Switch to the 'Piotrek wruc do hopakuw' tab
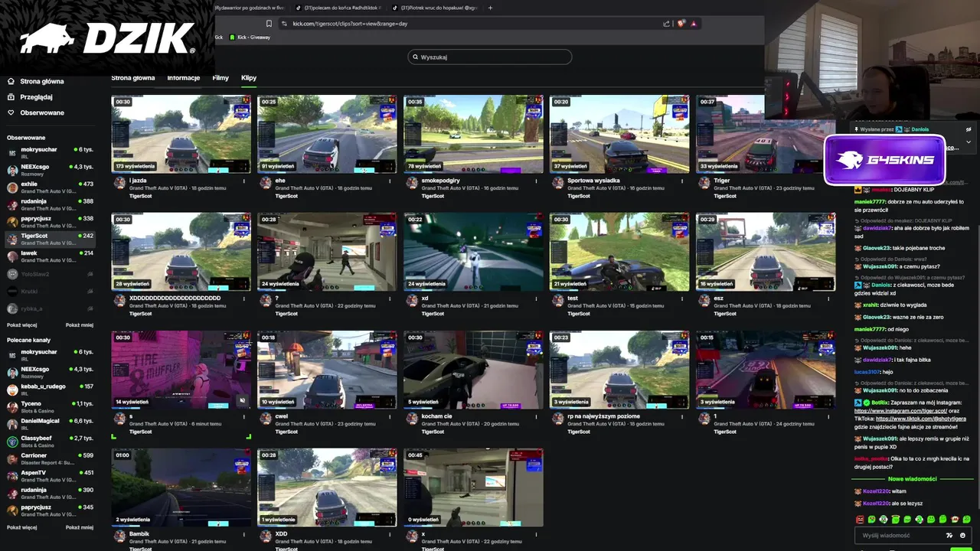Viewport: 980px width, 551px height. 434,8
